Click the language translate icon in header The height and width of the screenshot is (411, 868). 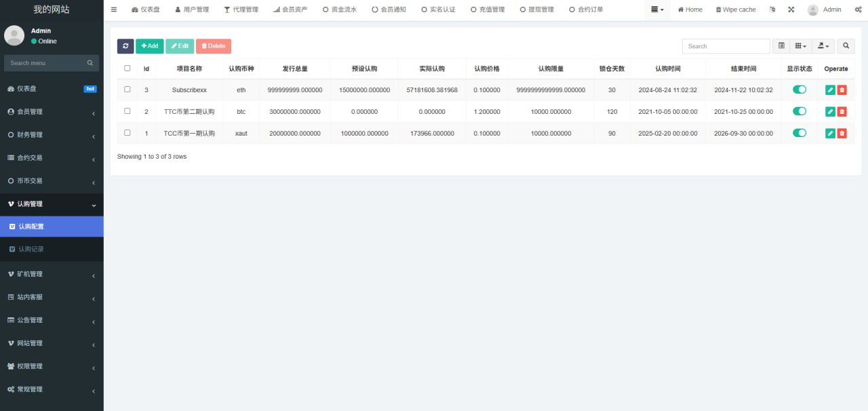click(x=772, y=9)
